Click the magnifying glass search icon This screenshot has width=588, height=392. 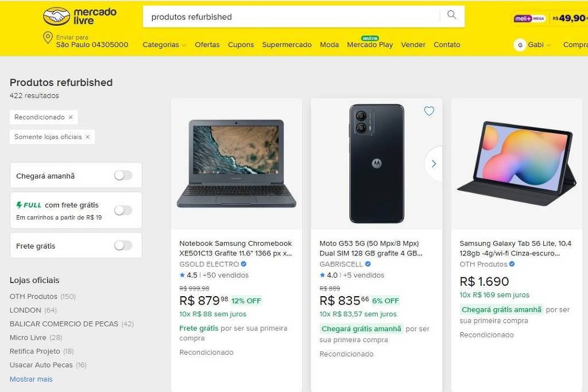coord(452,15)
